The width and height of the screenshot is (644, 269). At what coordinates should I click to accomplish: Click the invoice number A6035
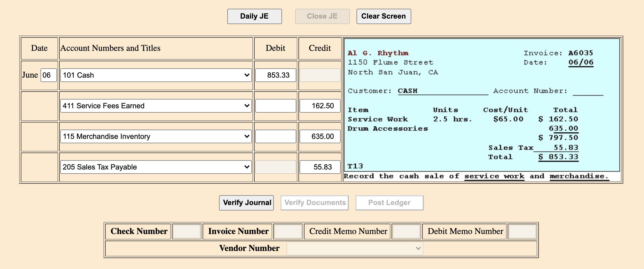point(580,53)
